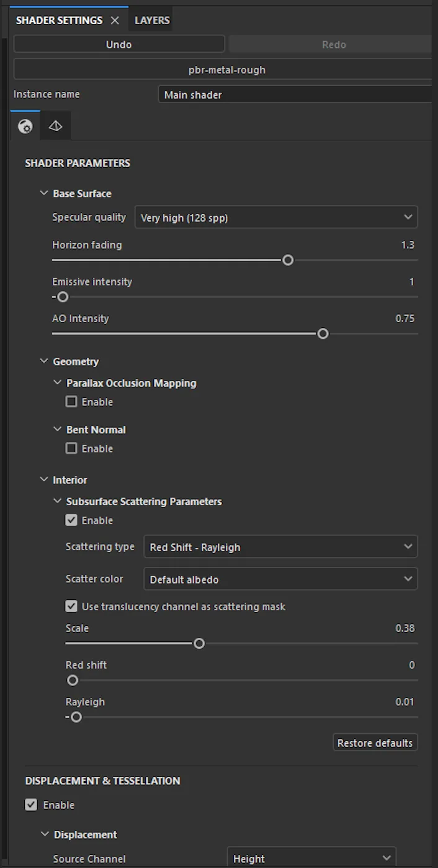The image size is (438, 868).
Task: Open the shader parameters sphere icon tab
Action: pos(25,126)
